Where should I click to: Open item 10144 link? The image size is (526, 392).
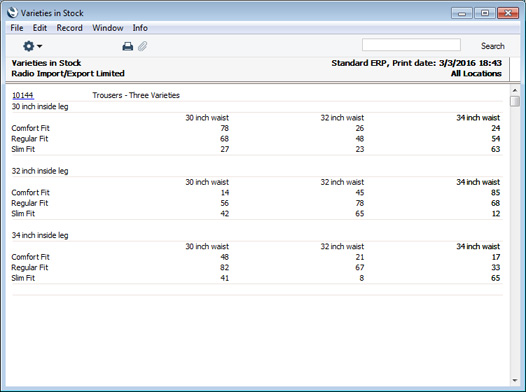(x=23, y=95)
